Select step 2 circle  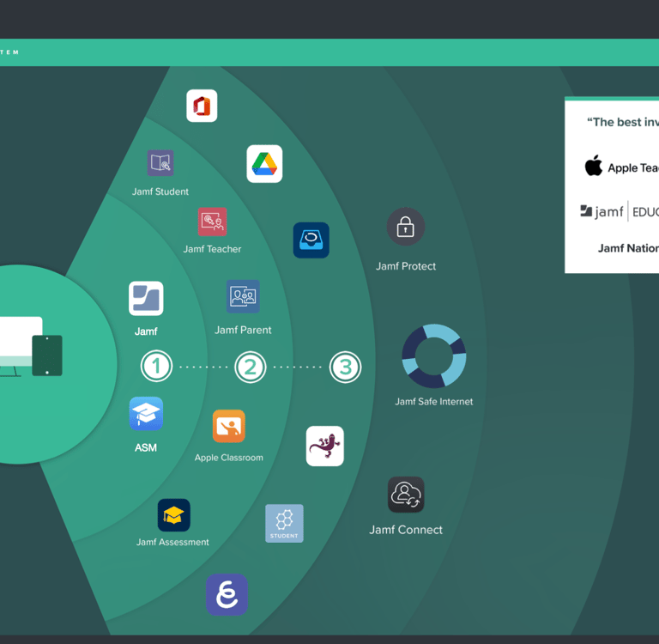(251, 367)
